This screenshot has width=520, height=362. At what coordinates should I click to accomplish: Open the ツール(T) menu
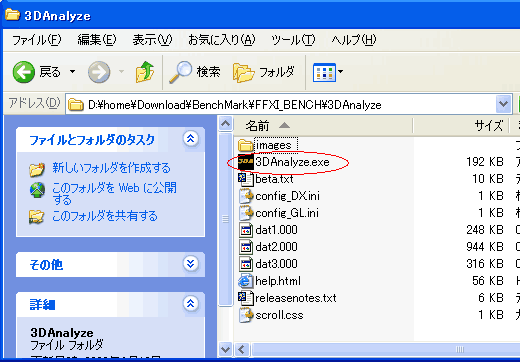coord(293,40)
